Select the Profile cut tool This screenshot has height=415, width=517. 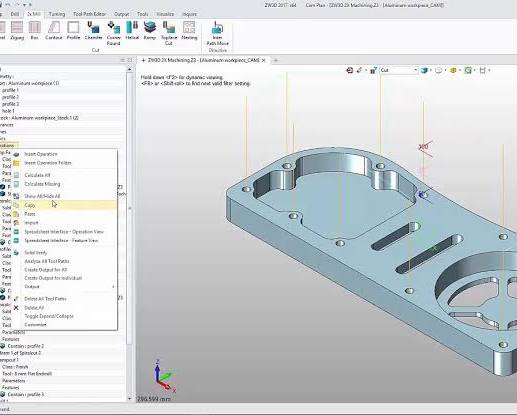coord(73,31)
